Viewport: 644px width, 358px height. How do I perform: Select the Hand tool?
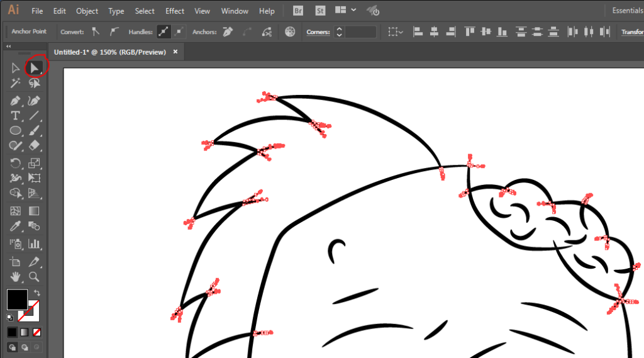pos(16,276)
